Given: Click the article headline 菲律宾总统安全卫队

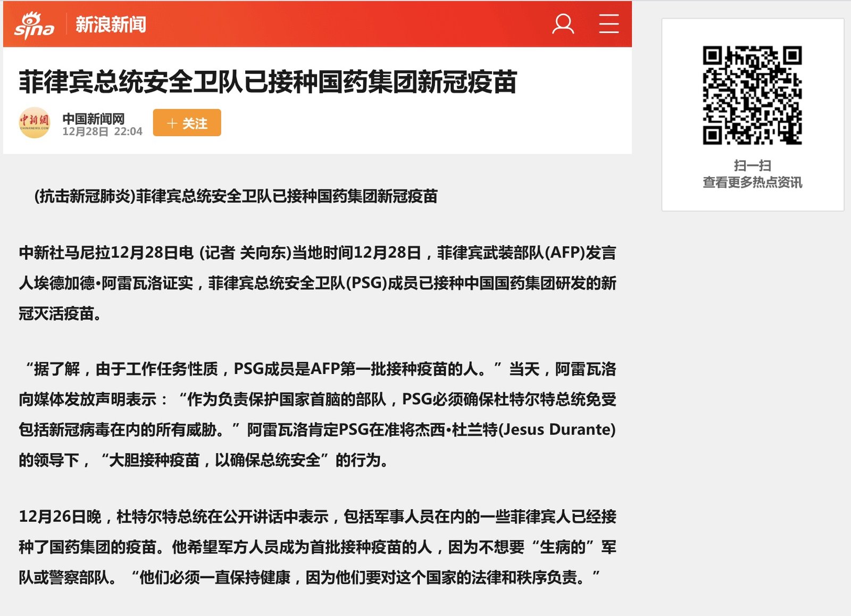Looking at the screenshot, I should (x=268, y=82).
